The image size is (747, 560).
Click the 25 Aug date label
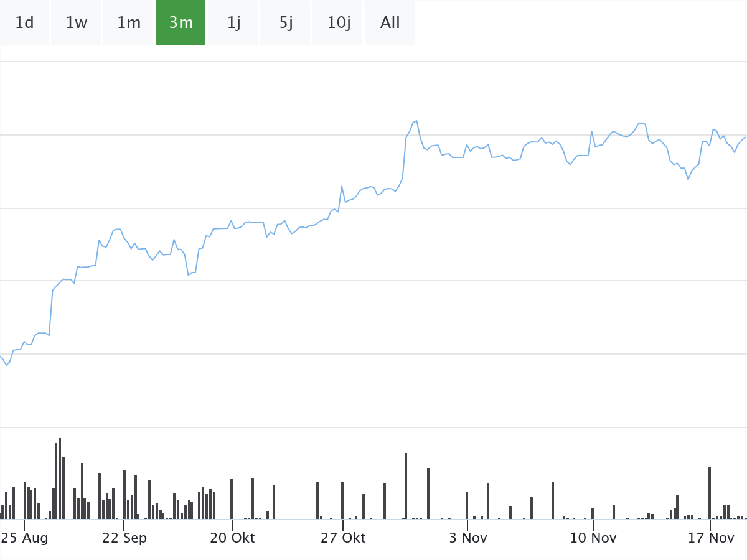pos(24,538)
